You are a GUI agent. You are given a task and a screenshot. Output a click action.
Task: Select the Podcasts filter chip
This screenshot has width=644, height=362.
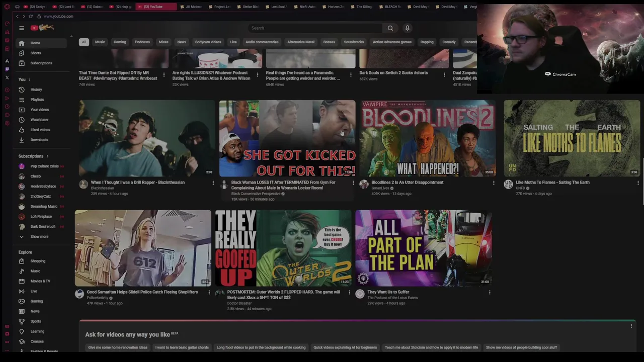pyautogui.click(x=142, y=42)
